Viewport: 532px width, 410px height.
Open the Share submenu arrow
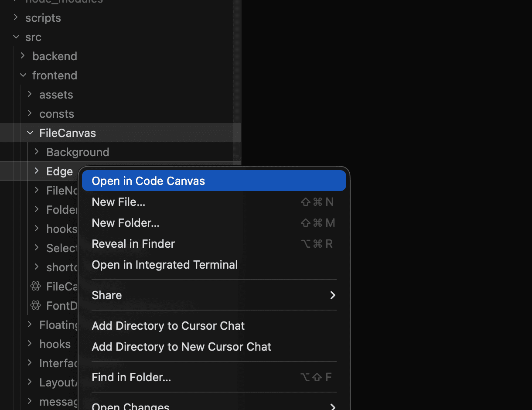(333, 295)
